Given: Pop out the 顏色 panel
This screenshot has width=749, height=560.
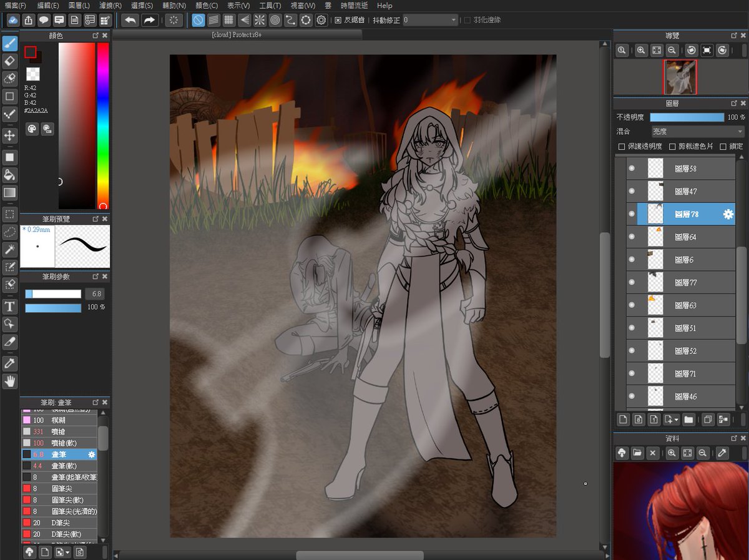Looking at the screenshot, I should click(95, 36).
